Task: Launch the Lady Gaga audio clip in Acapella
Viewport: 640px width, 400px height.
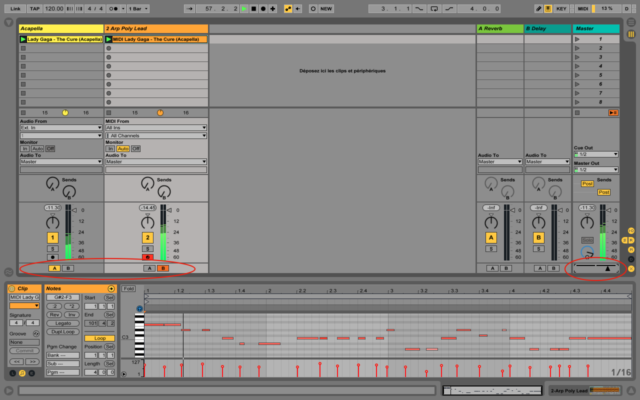Action: tap(23, 39)
